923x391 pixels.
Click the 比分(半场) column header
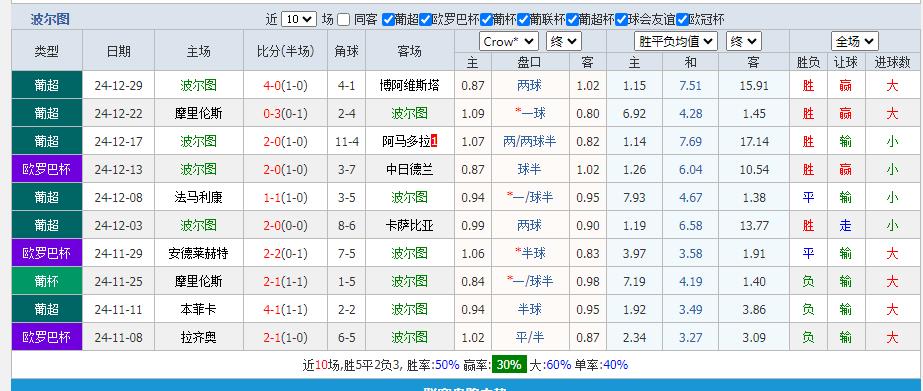point(285,51)
